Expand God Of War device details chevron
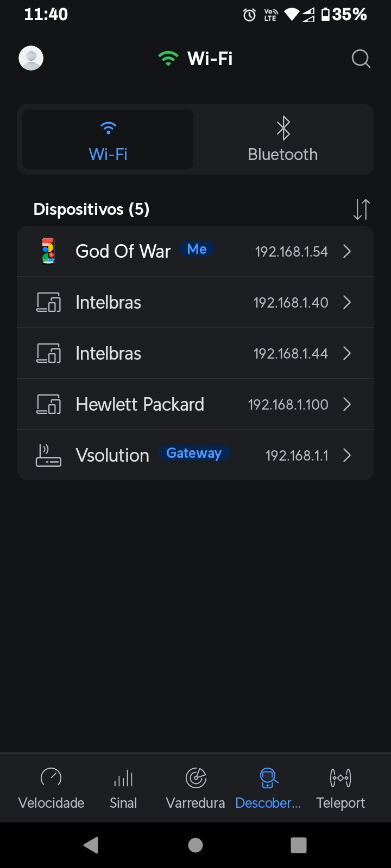 348,252
